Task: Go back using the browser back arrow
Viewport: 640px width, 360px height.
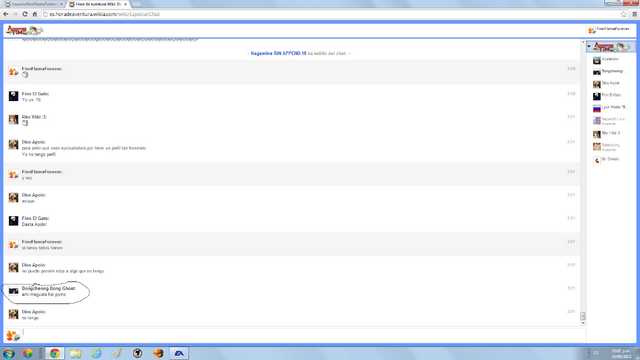Action: (6, 14)
